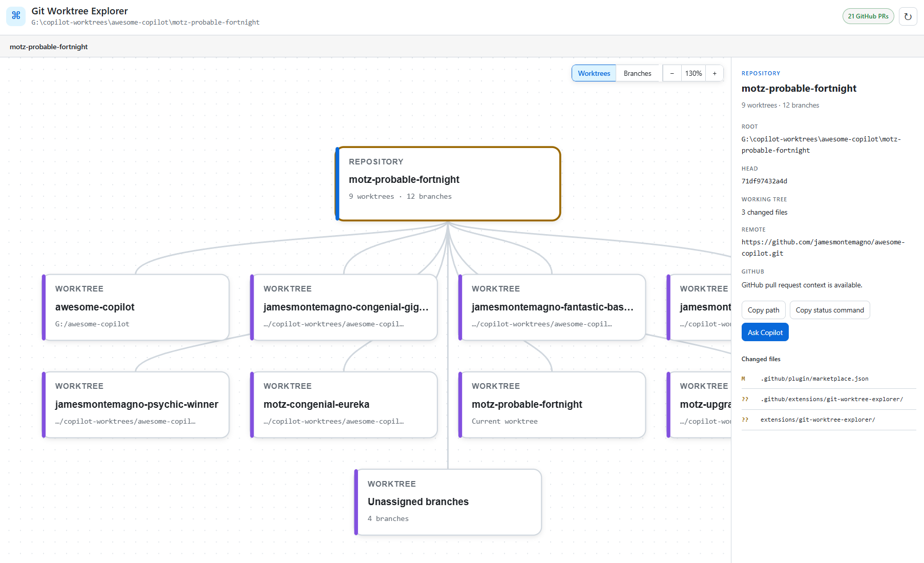Click the Ask Copilot button

pyautogui.click(x=765, y=332)
